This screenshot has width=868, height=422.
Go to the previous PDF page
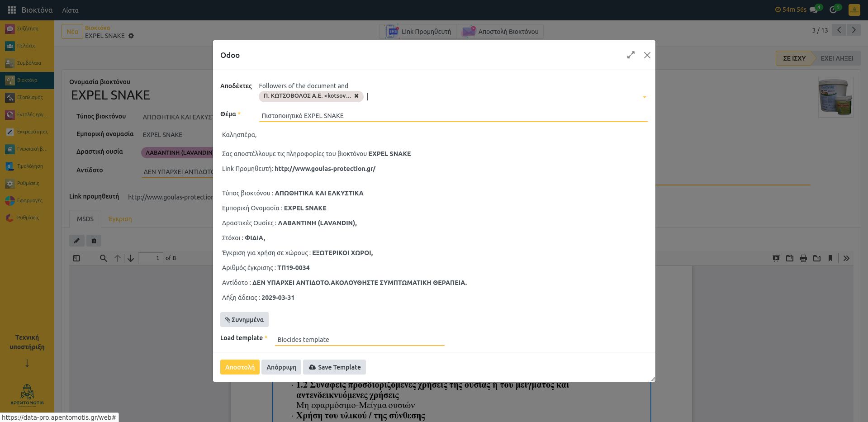[x=118, y=258]
